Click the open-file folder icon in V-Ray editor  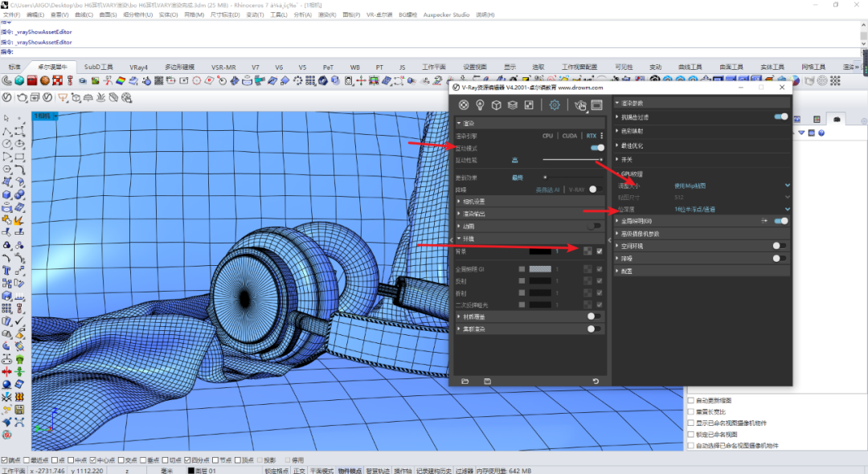pos(465,381)
